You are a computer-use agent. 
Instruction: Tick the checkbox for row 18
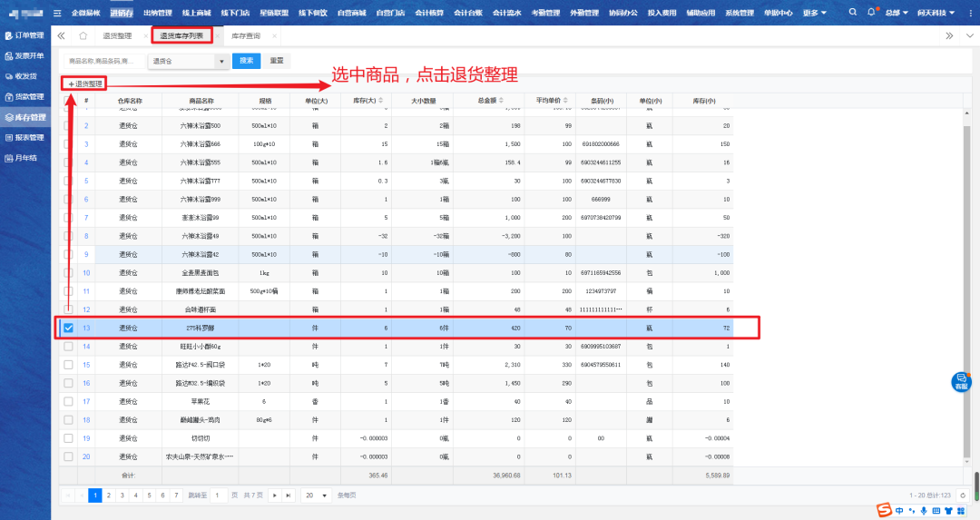tap(68, 419)
